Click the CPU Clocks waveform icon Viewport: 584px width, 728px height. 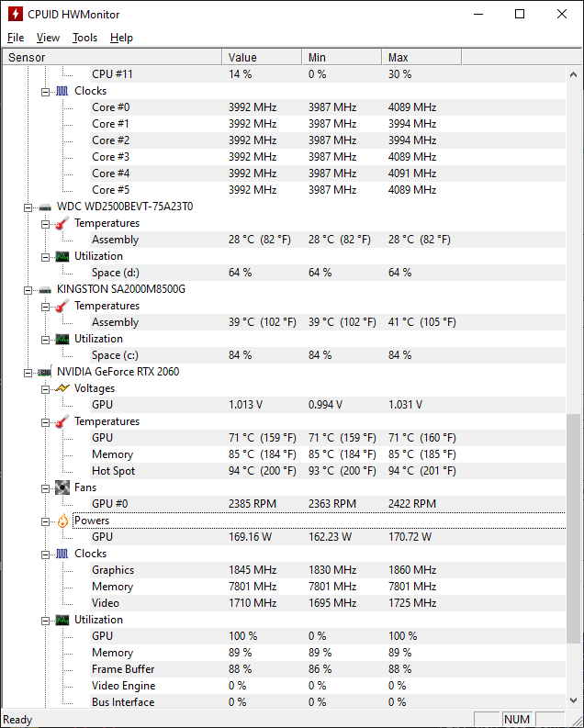[62, 91]
